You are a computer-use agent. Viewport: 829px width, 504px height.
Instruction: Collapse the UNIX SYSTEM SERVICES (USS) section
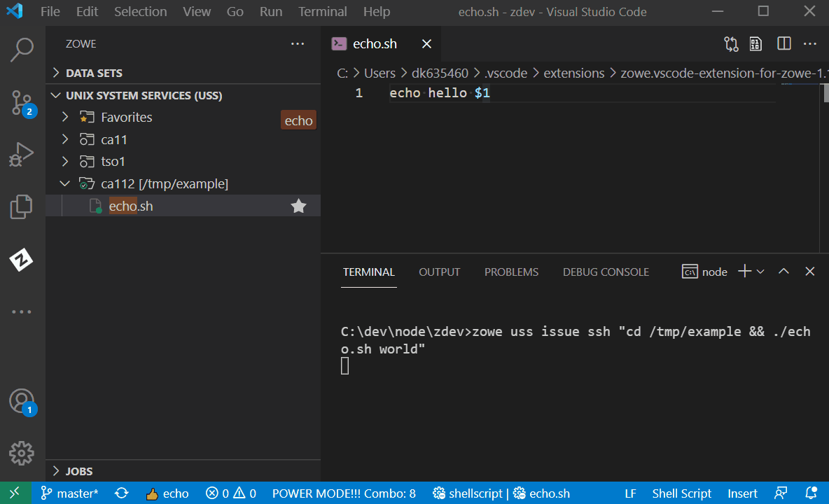point(55,95)
